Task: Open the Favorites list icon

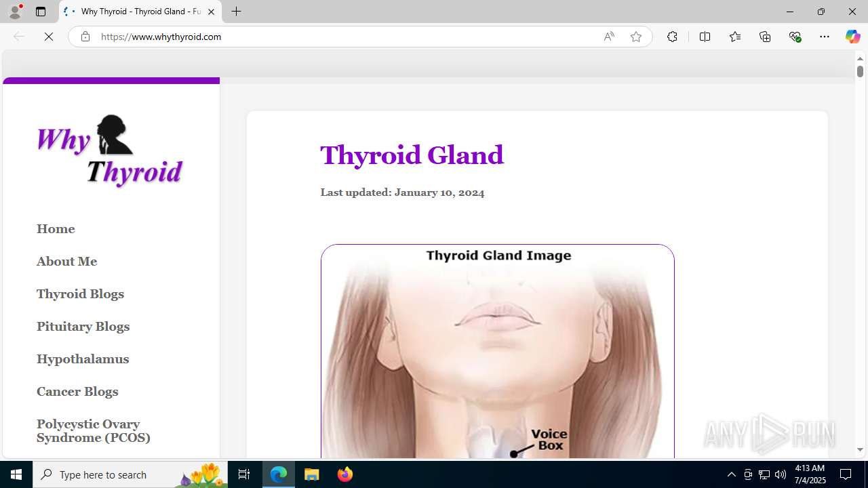Action: click(x=735, y=37)
